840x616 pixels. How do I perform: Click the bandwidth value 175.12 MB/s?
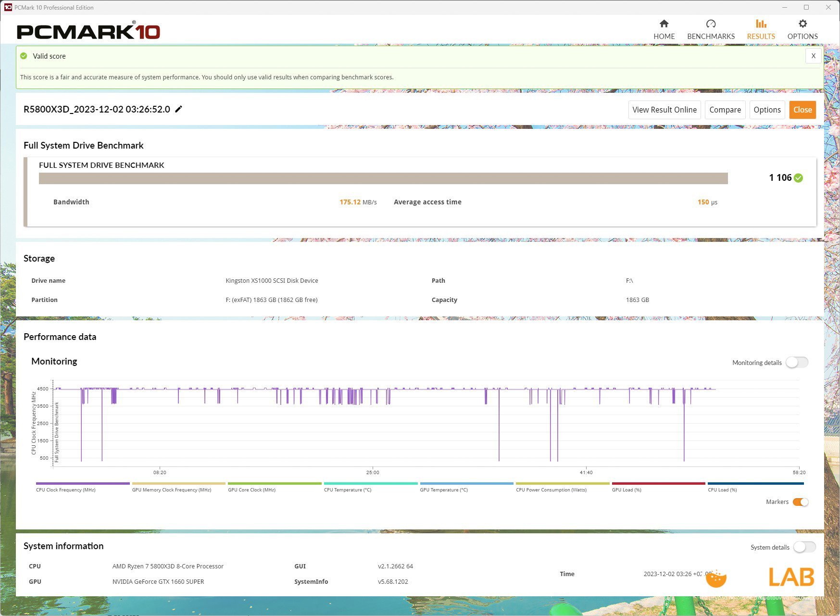(x=358, y=202)
